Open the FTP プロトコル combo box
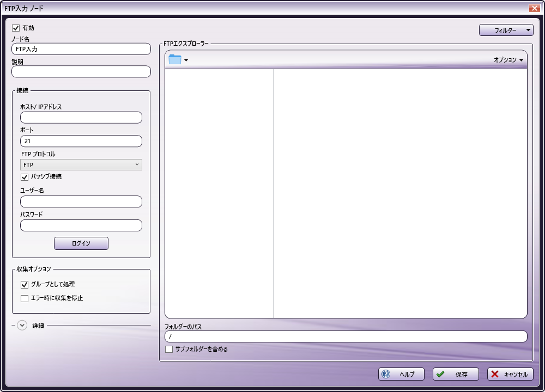 (x=81, y=165)
